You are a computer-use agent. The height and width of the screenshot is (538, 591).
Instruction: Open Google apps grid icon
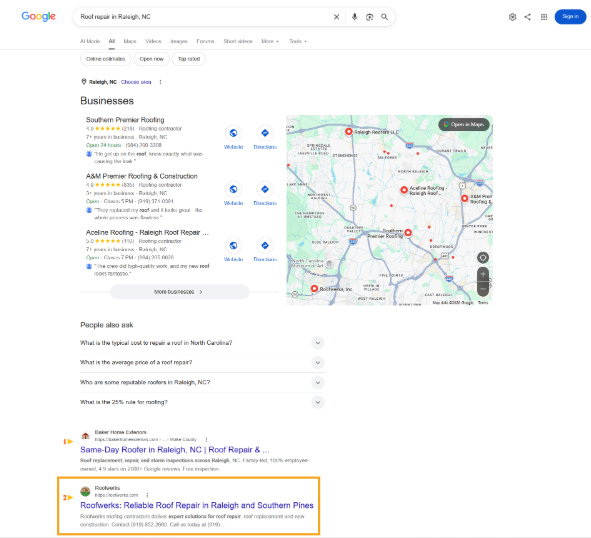click(544, 17)
